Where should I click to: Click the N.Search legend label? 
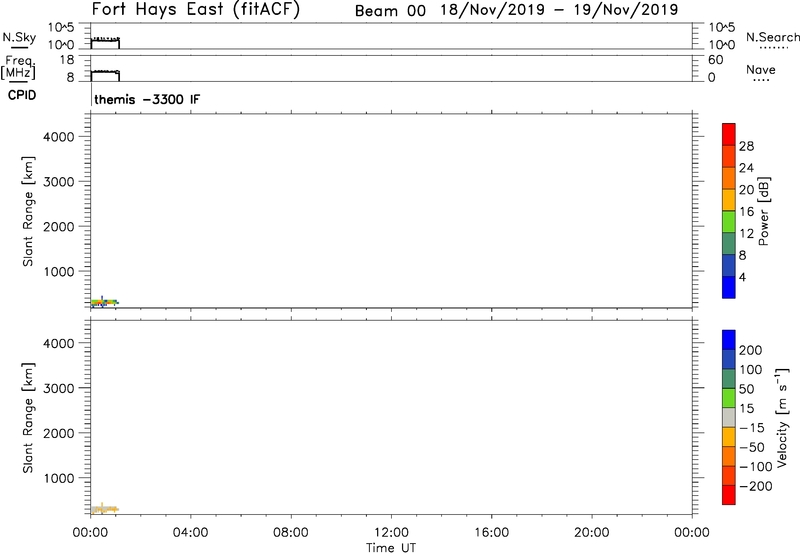pyautogui.click(x=772, y=37)
